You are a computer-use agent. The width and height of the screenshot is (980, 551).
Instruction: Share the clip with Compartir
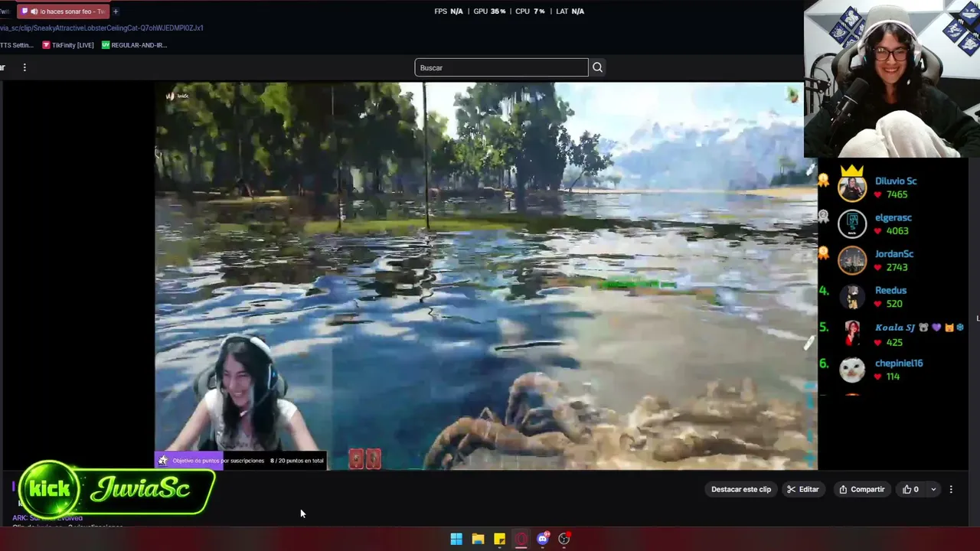tap(862, 490)
